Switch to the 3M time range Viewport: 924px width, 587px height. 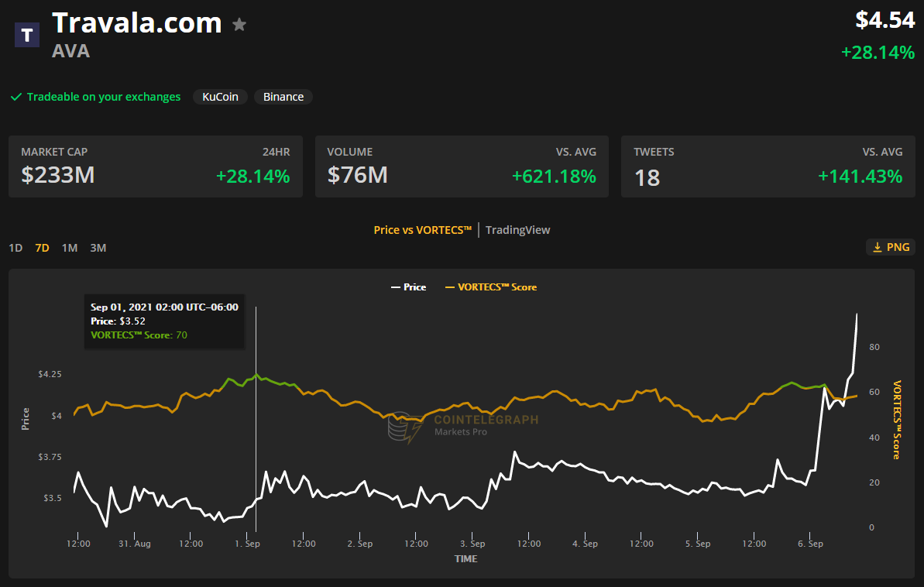coord(98,248)
